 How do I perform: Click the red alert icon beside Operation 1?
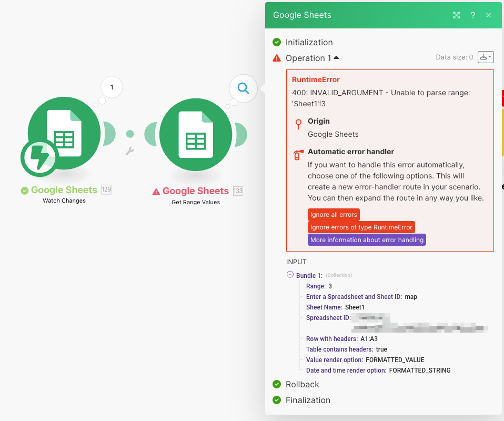tap(277, 58)
